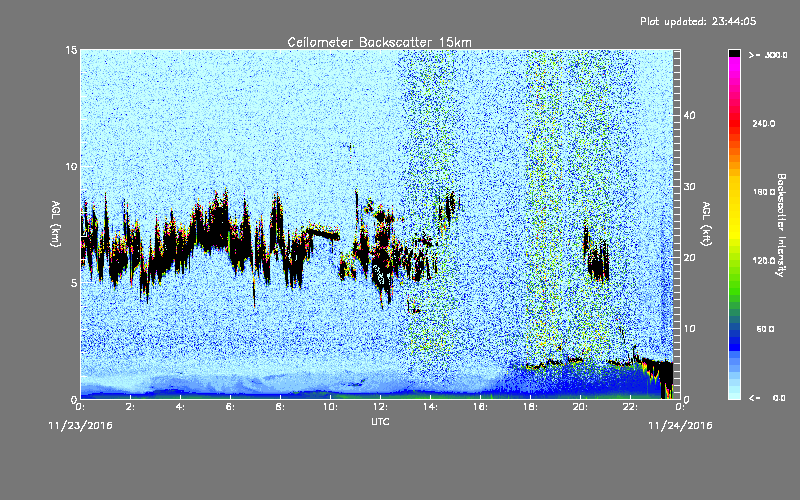Screen dimensions: 800x500
Task: Click the 'Plot updated: 23:44:05' timestamp
Action: (698, 21)
